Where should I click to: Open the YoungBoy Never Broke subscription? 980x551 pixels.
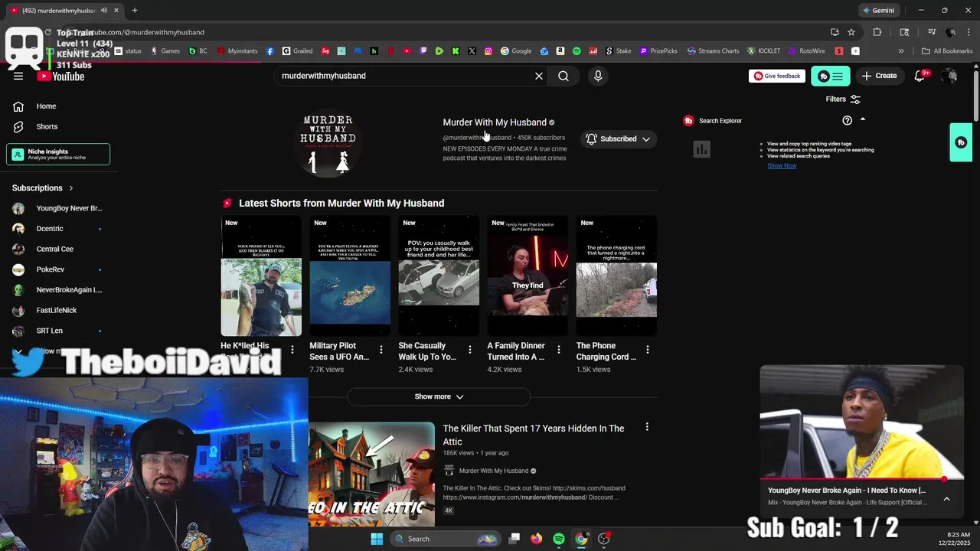58,208
